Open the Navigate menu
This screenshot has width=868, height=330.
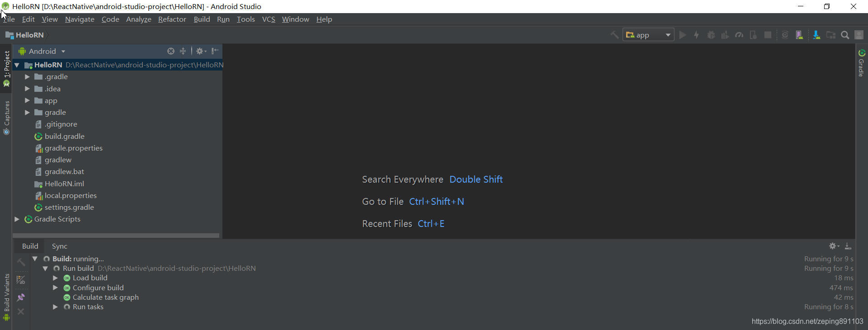tap(80, 19)
